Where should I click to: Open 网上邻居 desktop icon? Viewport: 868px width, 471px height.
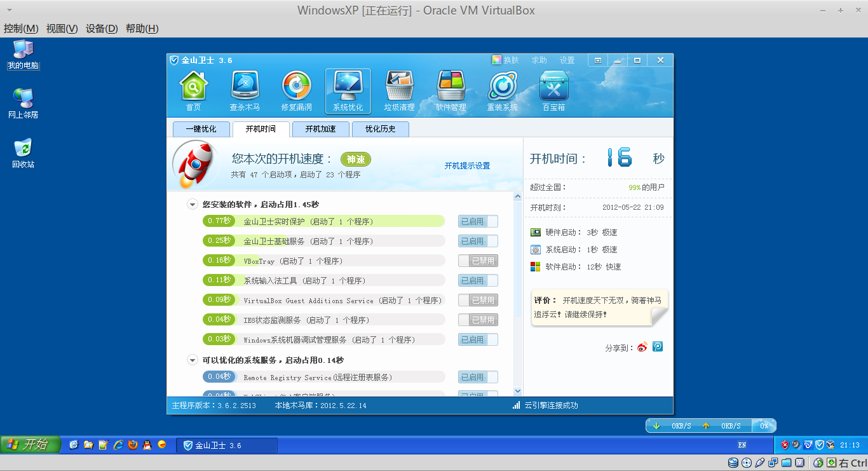[24, 104]
